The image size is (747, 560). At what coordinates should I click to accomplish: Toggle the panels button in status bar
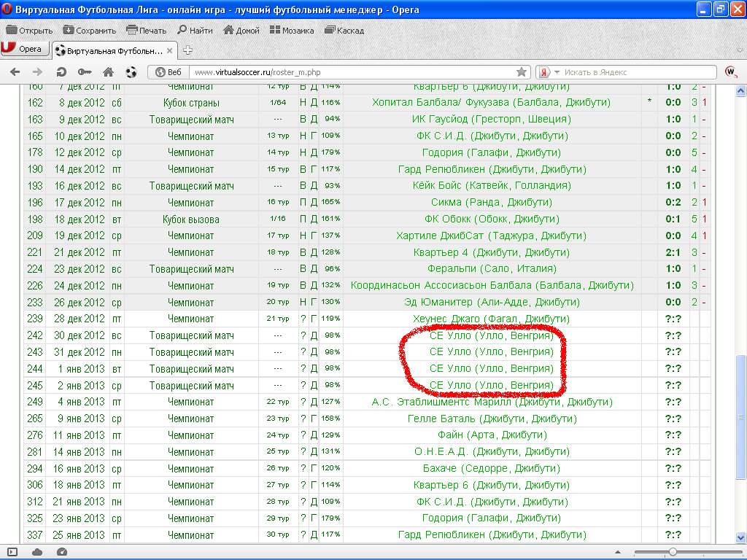12,553
